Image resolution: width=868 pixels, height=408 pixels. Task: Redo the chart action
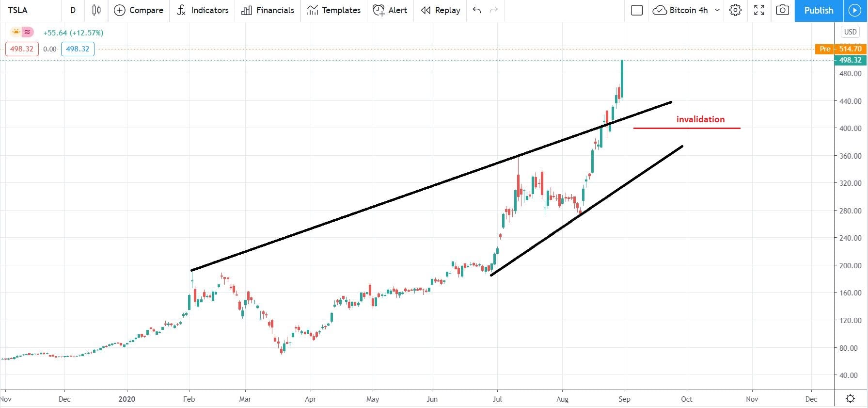coord(494,10)
